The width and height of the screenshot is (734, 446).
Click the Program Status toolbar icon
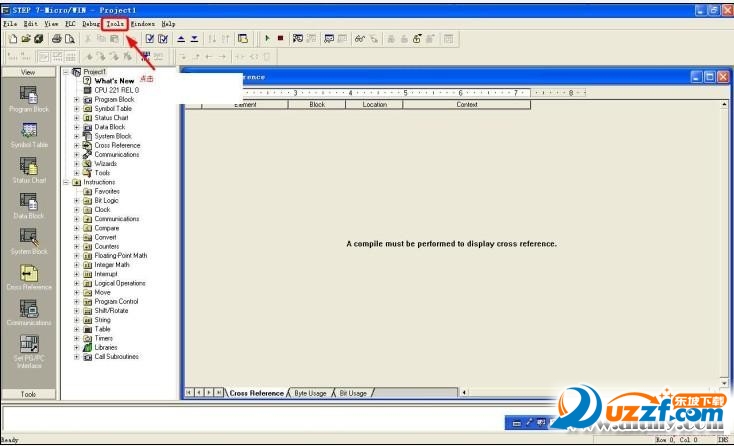click(x=298, y=39)
